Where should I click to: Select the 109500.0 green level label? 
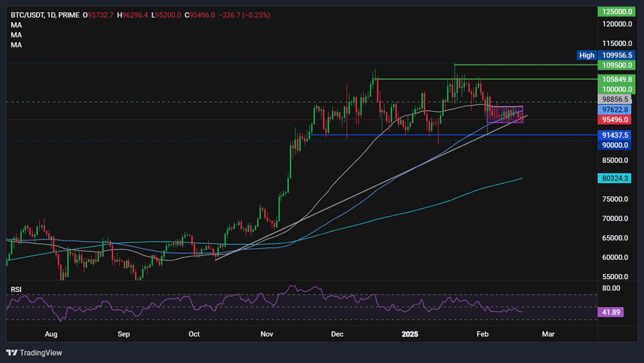(617, 65)
